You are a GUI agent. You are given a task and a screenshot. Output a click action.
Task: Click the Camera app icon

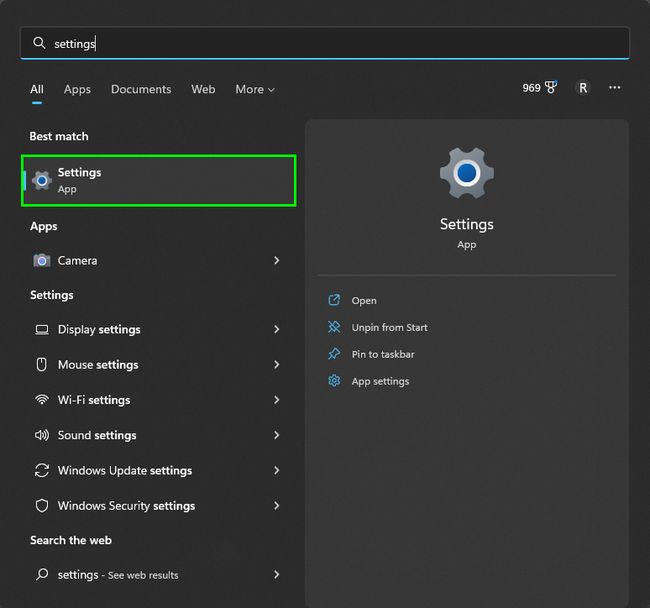point(42,260)
